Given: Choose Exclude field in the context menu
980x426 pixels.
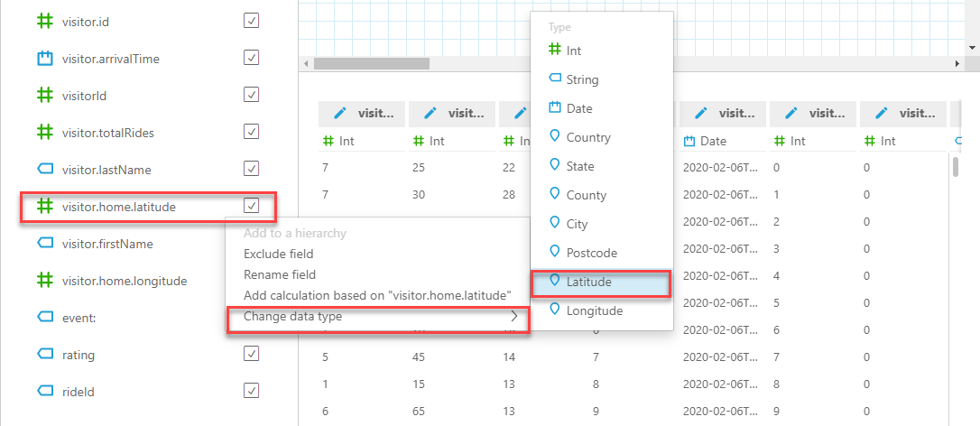Looking at the screenshot, I should (278, 254).
